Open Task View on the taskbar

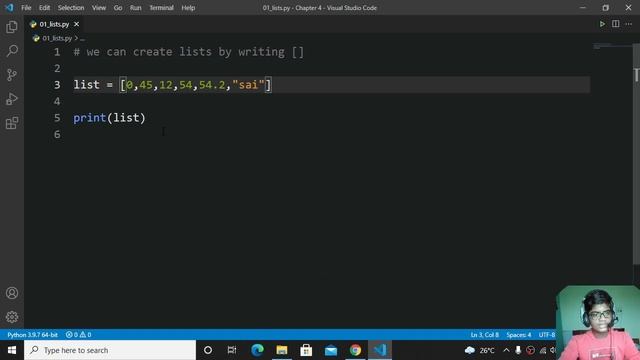point(232,350)
